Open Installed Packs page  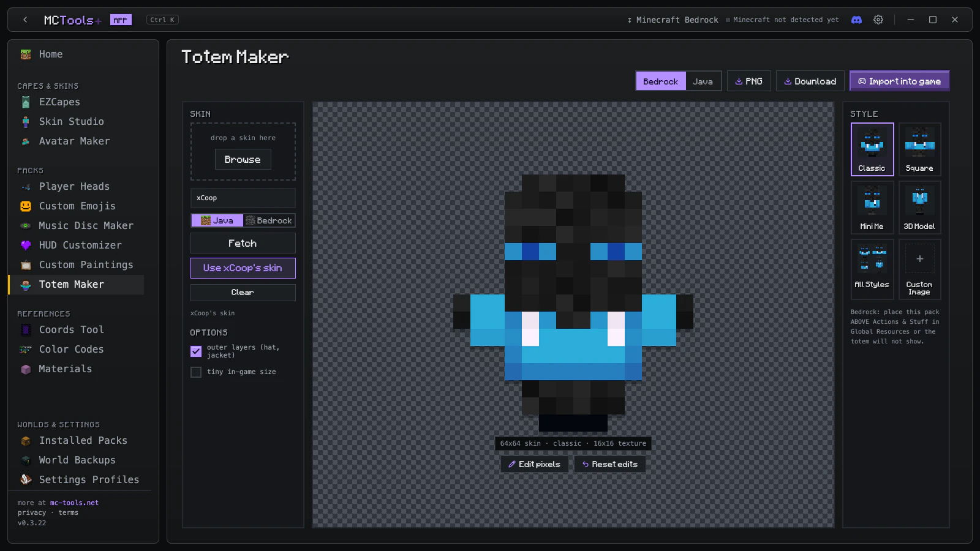pyautogui.click(x=82, y=441)
